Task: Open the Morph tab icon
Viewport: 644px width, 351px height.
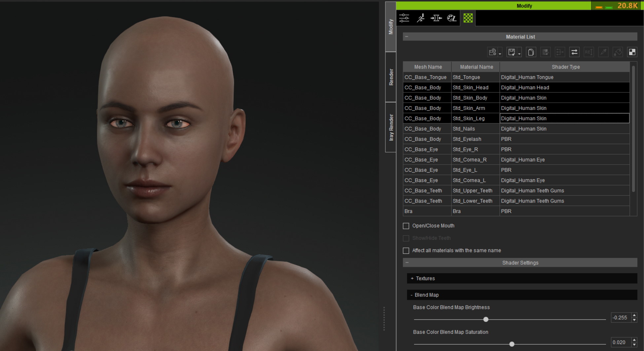Action: coord(436,18)
